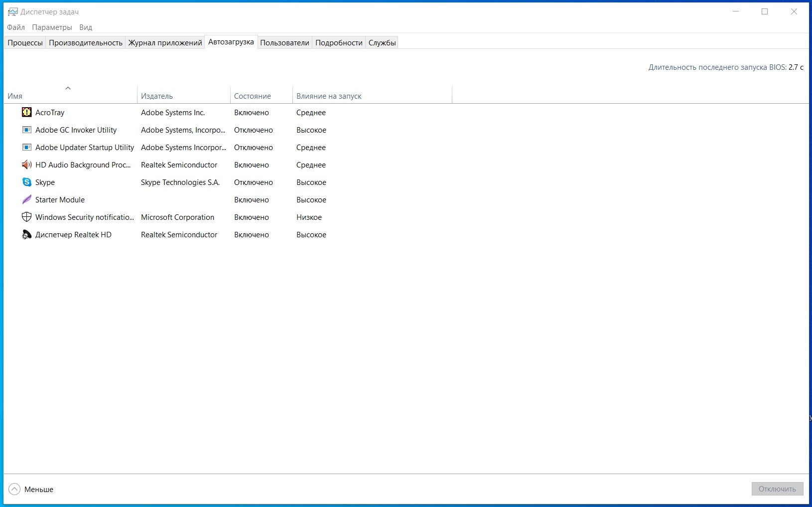This screenshot has height=507, width=812.
Task: Sort by the Состояние column header
Action: [261, 94]
